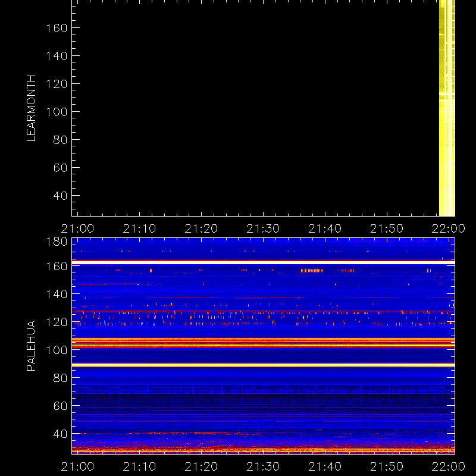Click the 160 frequency label on Learmonth plot
476x476 pixels.
(57, 28)
